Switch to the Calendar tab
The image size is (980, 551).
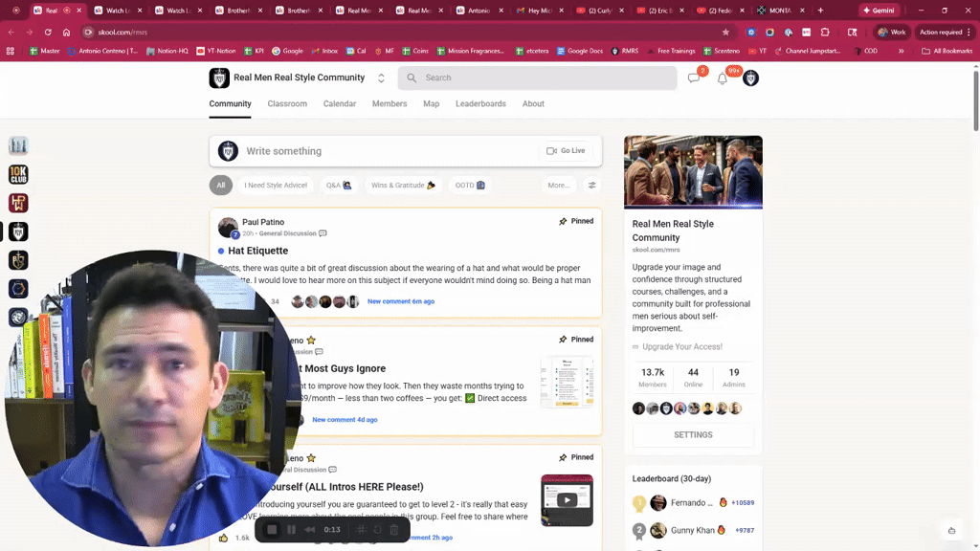pyautogui.click(x=340, y=103)
